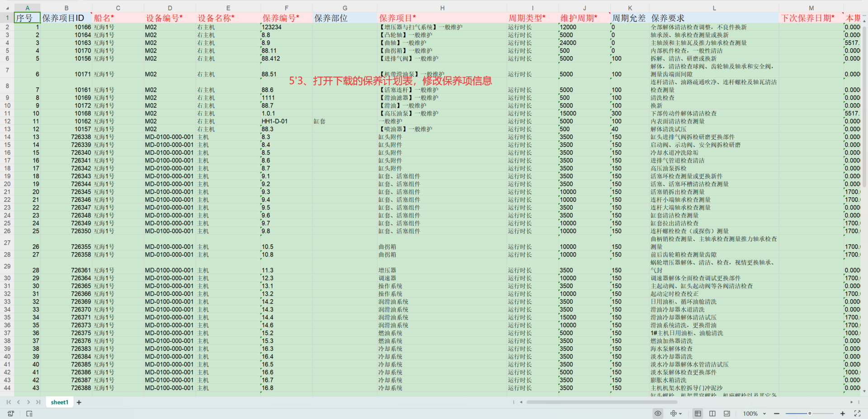Toggle eye protection mode icon

click(658, 414)
